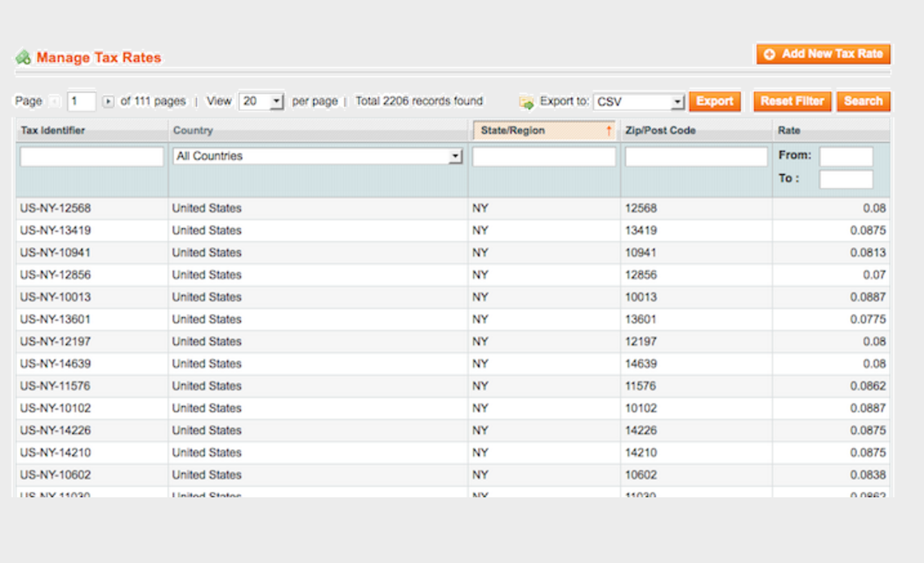Image resolution: width=924 pixels, height=563 pixels.
Task: Focus the page number input field
Action: tap(81, 101)
